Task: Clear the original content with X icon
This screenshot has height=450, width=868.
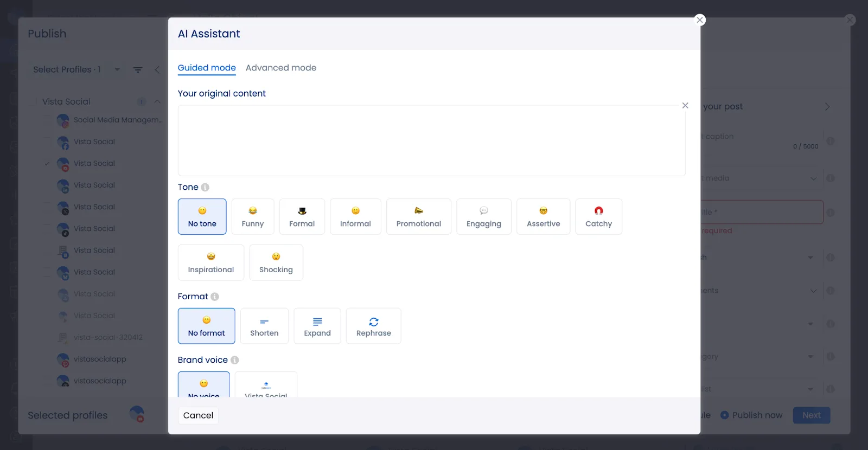Action: 685,106
